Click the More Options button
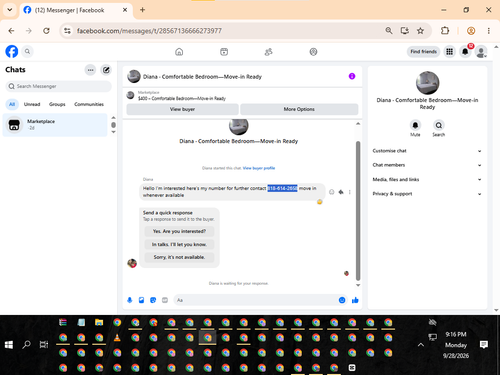The height and width of the screenshot is (375, 500). pos(299,109)
